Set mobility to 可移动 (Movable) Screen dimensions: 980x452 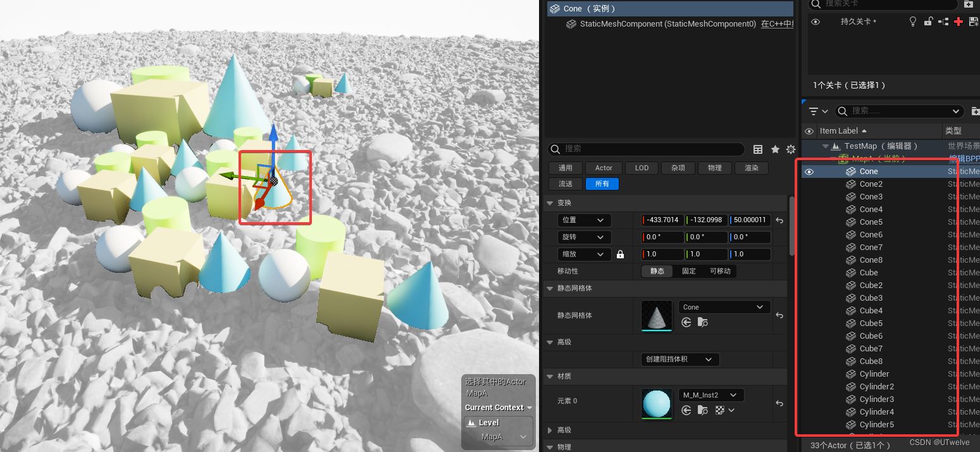pos(720,271)
